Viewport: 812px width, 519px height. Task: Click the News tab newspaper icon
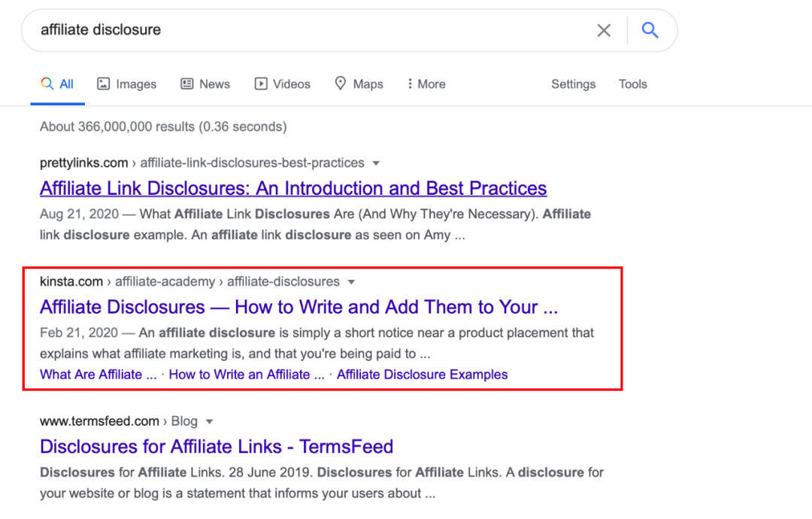tap(187, 83)
